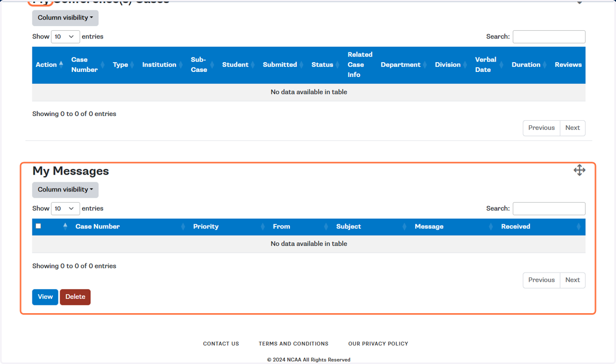Sort cases table by Division
Image resolution: width=616 pixels, height=364 pixels.
tap(451, 65)
